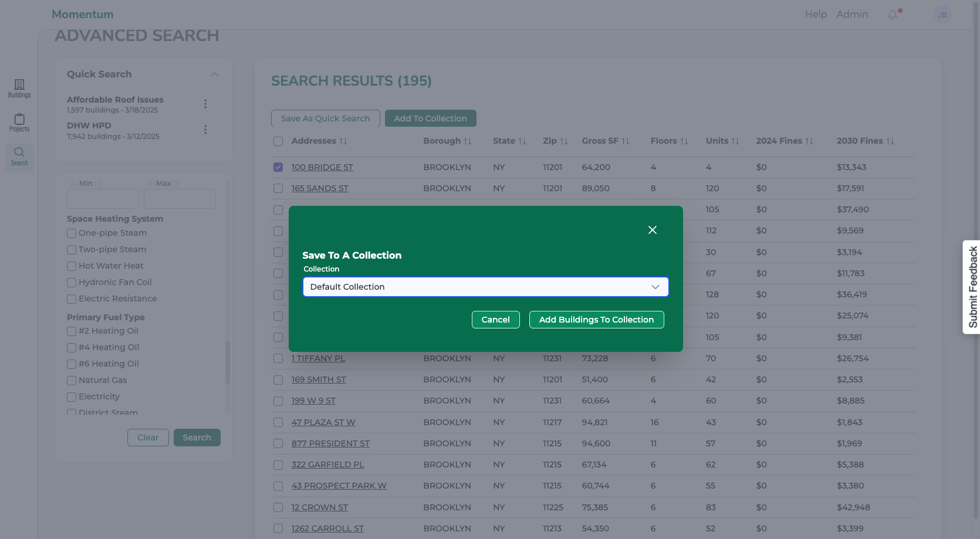This screenshot has height=539, width=980.
Task: Sort by 2030 Fines column arrows
Action: pyautogui.click(x=890, y=141)
